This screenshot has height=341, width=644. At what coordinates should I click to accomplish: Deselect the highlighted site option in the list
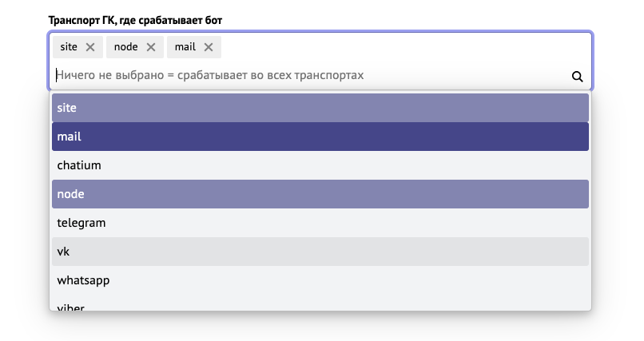click(320, 108)
